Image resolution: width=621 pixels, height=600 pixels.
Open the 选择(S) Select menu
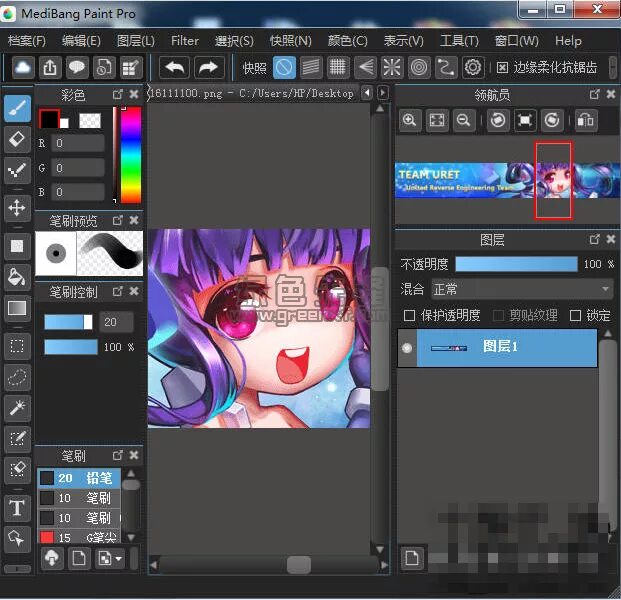click(x=234, y=41)
